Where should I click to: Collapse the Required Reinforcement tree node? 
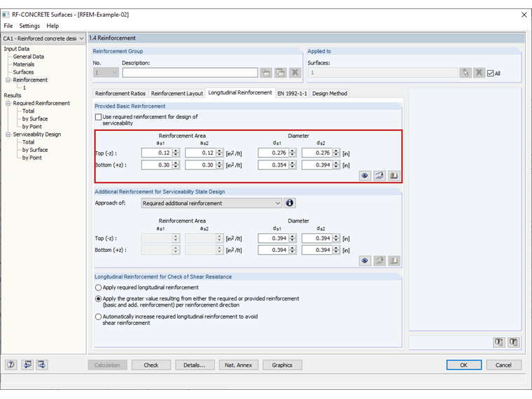point(8,103)
